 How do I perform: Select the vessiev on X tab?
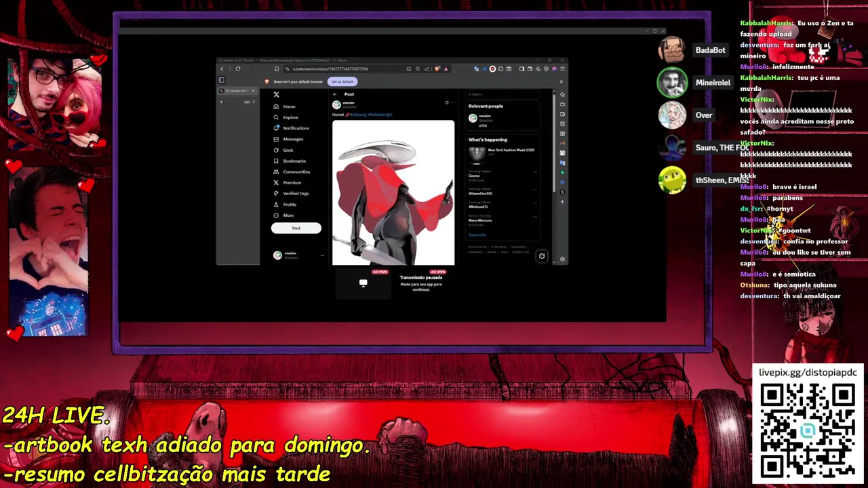pyautogui.click(x=237, y=91)
